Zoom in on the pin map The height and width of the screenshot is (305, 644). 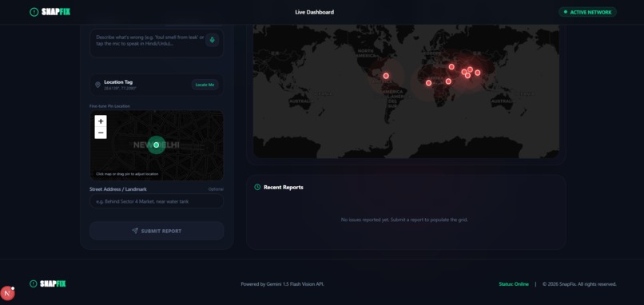tap(101, 121)
